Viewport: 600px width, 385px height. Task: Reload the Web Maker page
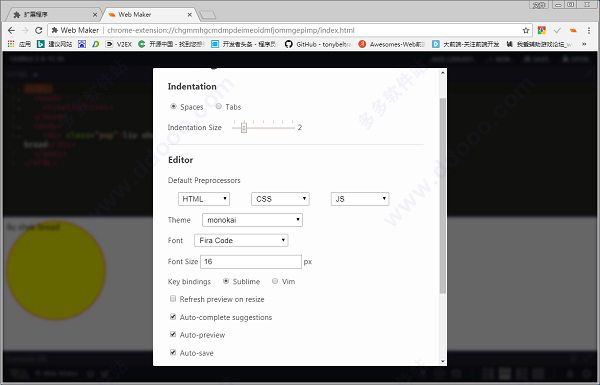38,30
